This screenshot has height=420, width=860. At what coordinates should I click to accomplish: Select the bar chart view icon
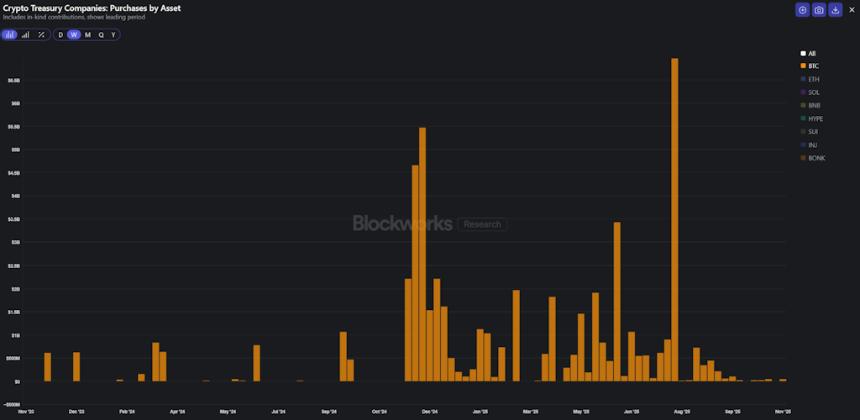pos(9,35)
